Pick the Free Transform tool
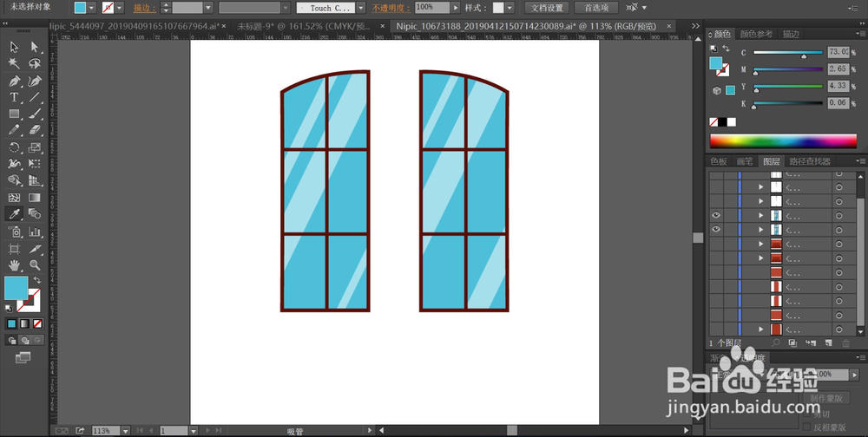This screenshot has width=868, height=437. 35,164
